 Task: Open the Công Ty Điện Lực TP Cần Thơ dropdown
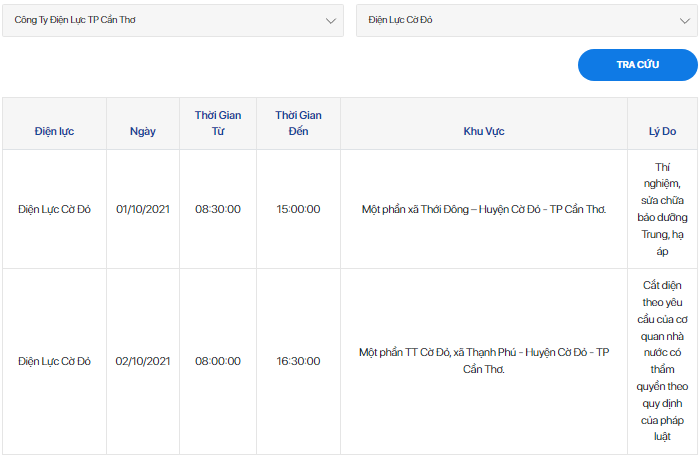pyautogui.click(x=173, y=21)
